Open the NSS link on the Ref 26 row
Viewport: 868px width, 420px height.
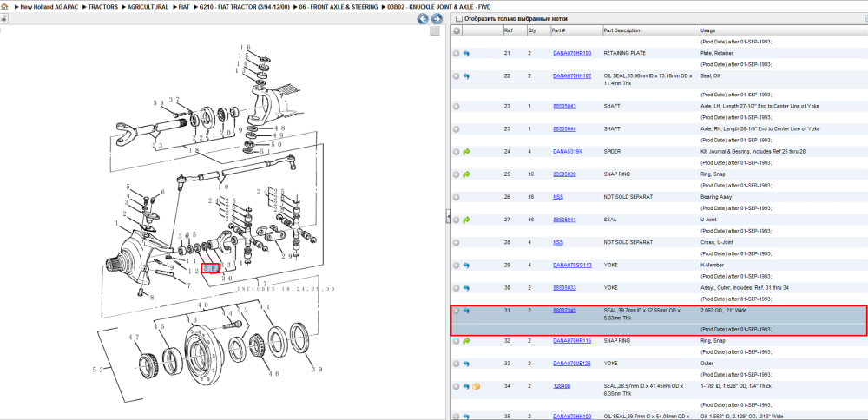point(558,197)
